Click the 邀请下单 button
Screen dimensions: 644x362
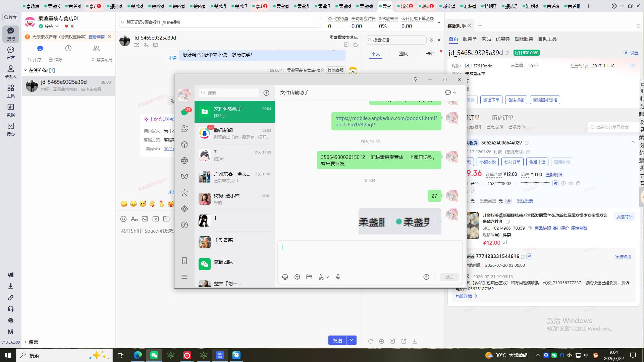[491, 100]
